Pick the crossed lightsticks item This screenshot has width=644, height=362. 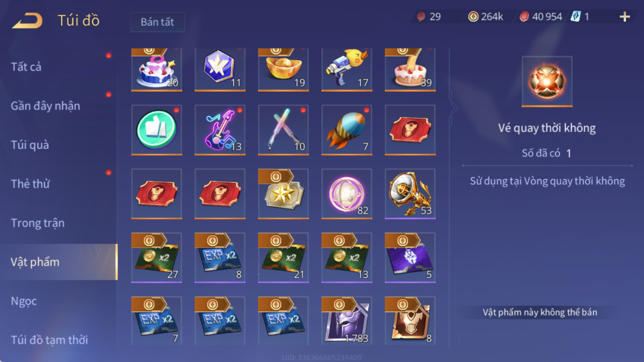pos(283,130)
